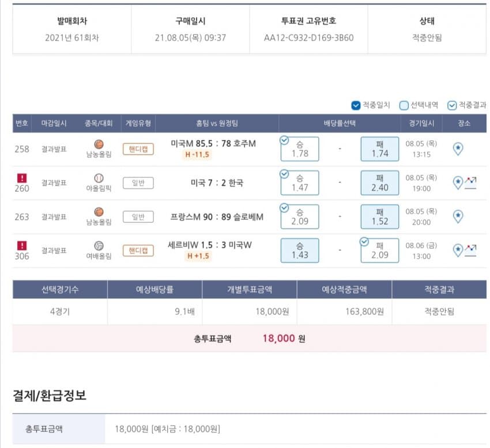Screen dimensions: 490x448
Task: Enable the 선택내역 checkbox
Action: [404, 105]
